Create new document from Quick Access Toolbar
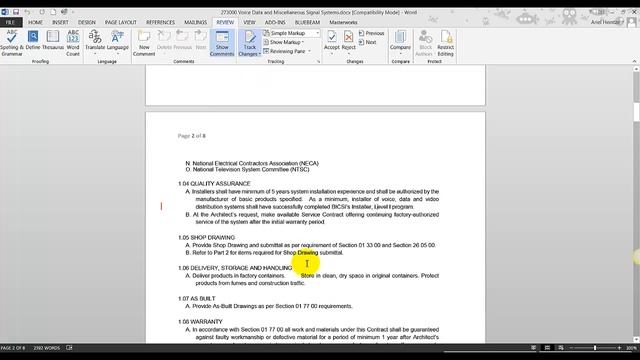Viewport: 640px width, 360px height. pyautogui.click(x=53, y=12)
